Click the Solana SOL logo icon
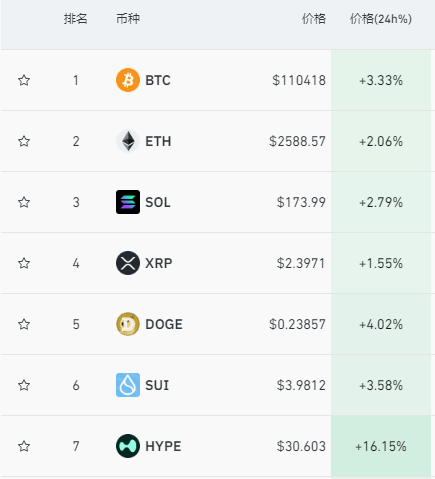Viewport: 435px width, 479px height. 128,202
